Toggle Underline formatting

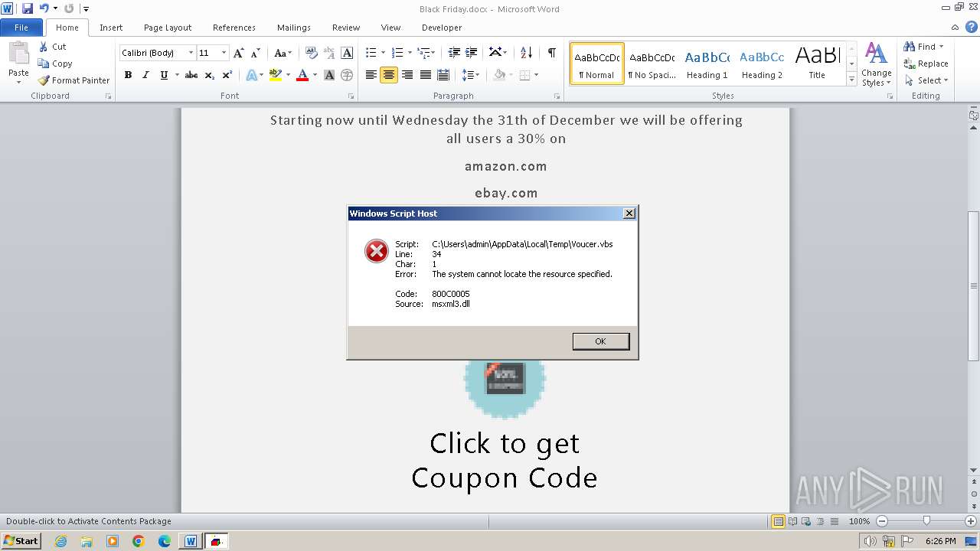pyautogui.click(x=163, y=75)
